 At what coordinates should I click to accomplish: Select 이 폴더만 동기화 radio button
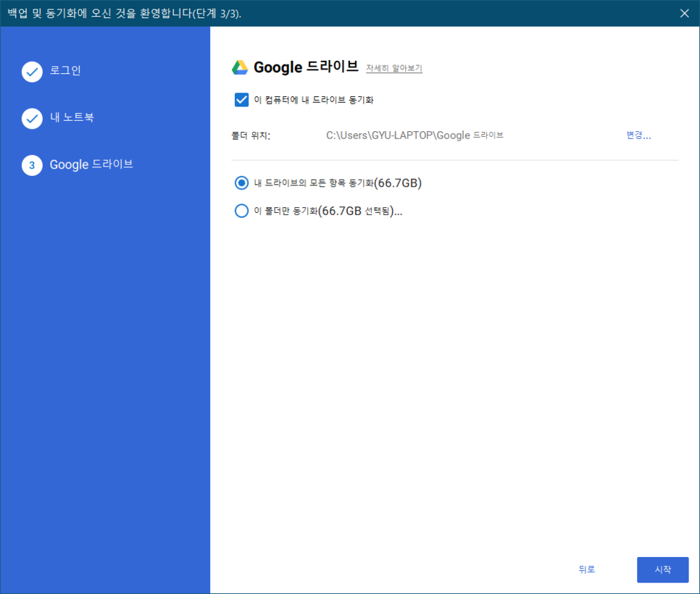[241, 211]
